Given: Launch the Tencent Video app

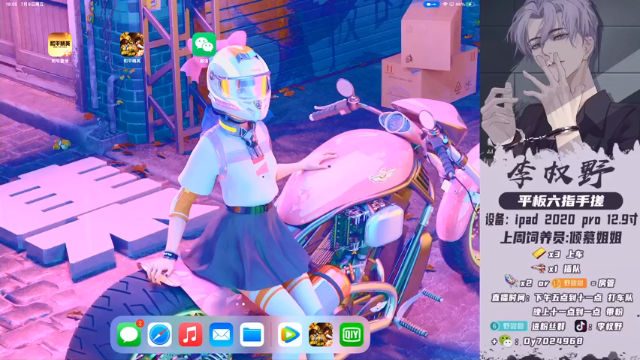Looking at the screenshot, I should (290, 334).
